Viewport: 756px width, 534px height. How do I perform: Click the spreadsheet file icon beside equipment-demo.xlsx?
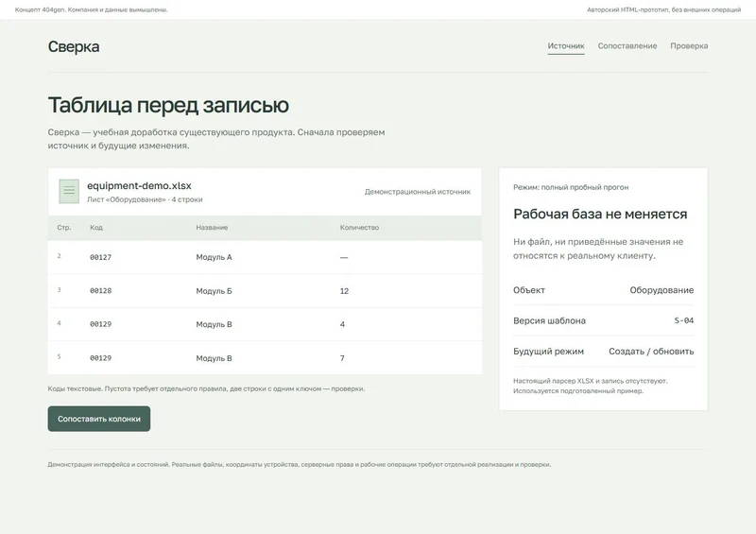click(69, 192)
